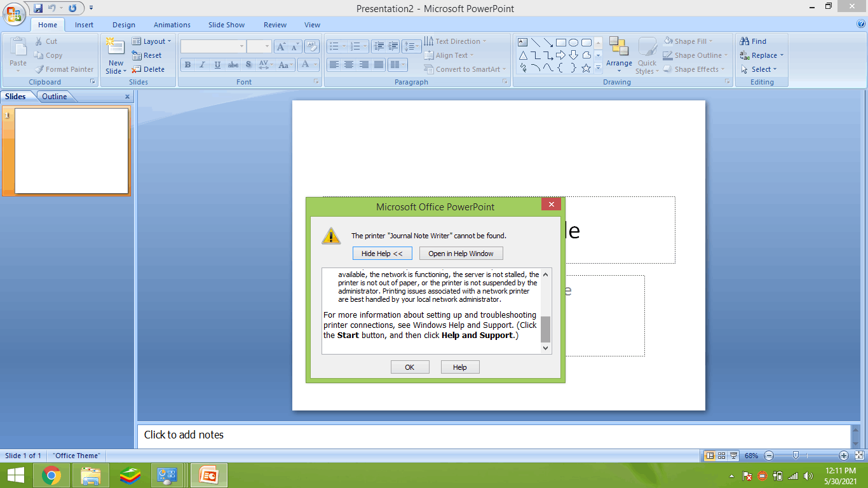Image resolution: width=868 pixels, height=488 pixels.
Task: Click Zoom In plus button
Action: point(844,456)
